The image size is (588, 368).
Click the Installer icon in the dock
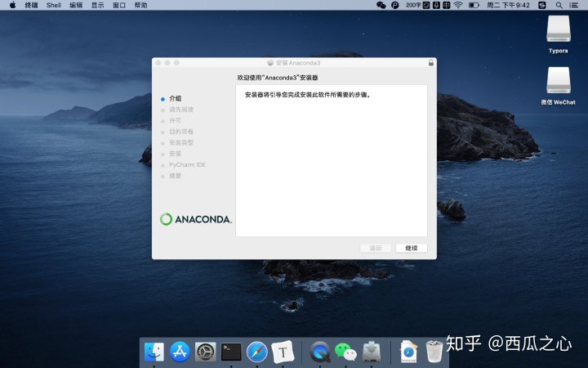coord(372,352)
